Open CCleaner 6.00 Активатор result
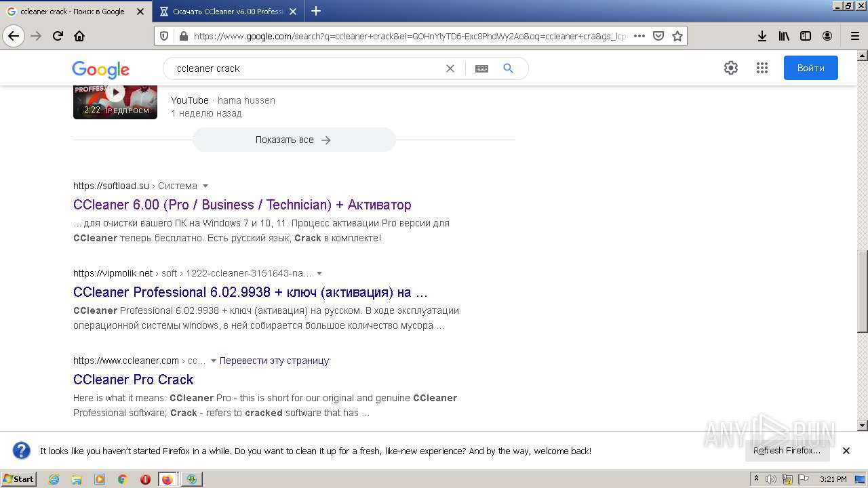 [242, 205]
